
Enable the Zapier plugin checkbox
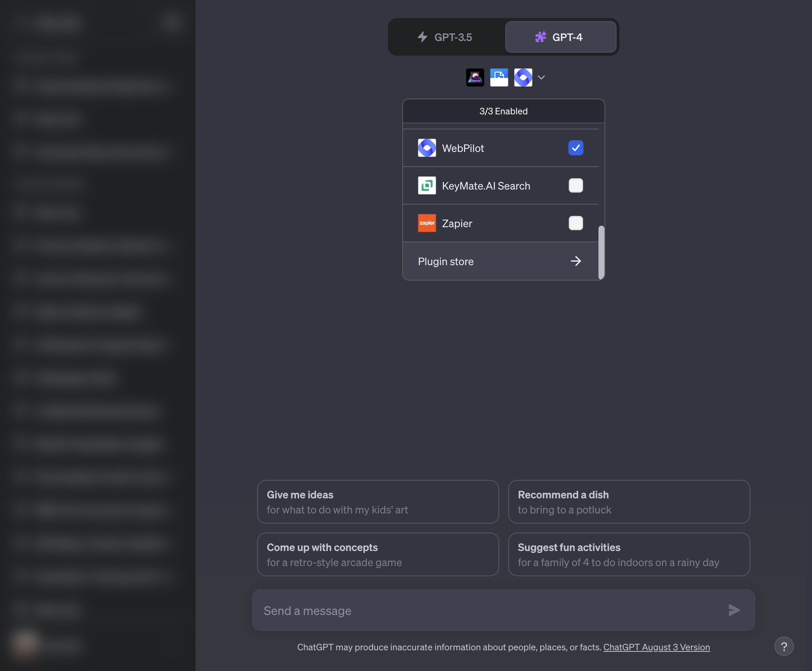tap(576, 223)
